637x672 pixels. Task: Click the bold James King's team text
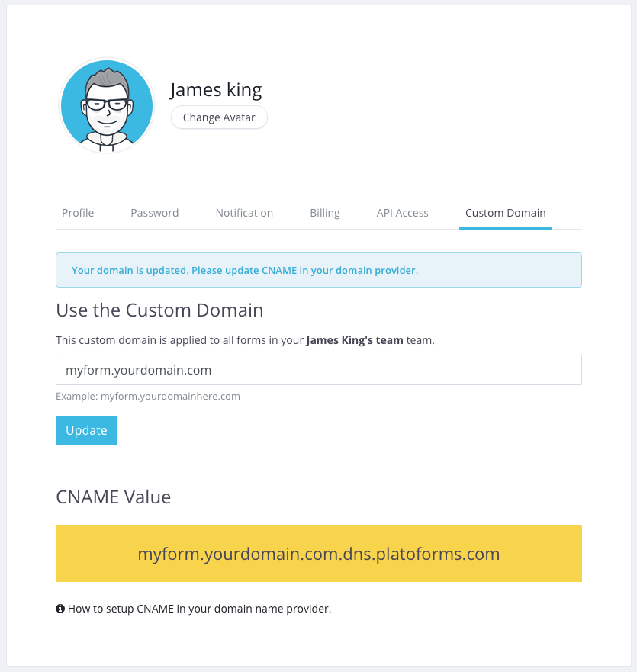355,340
